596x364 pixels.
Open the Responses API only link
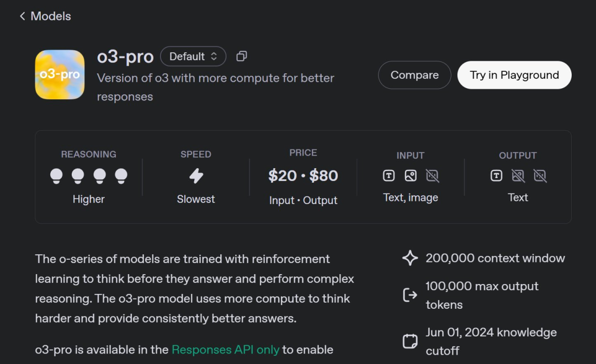click(225, 350)
